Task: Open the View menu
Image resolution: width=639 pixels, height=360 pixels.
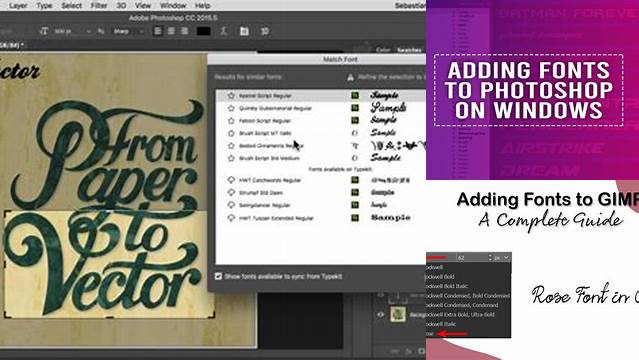Action: tap(143, 6)
